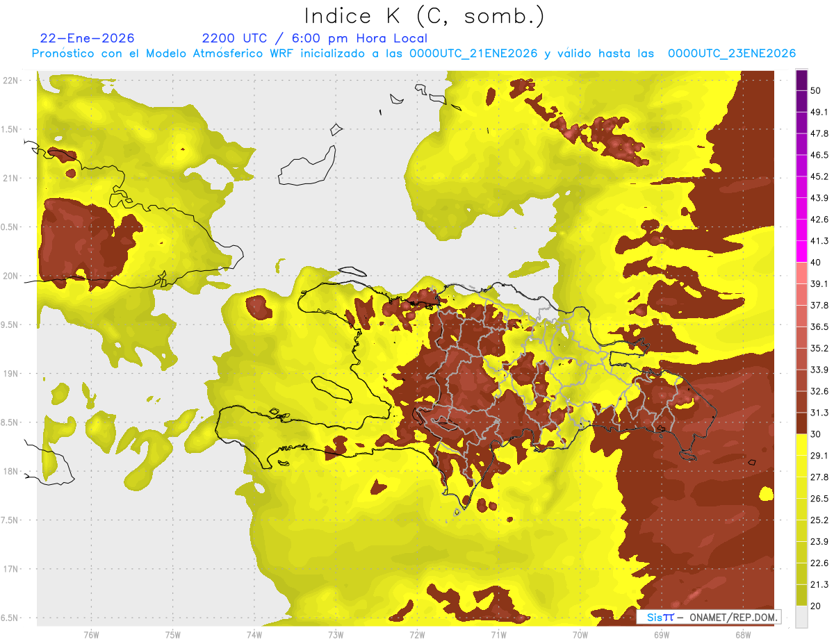Viewport: 834px width, 644px height.
Task: Click the 'Indice K (C, somb.)' title
Action: [x=425, y=17]
